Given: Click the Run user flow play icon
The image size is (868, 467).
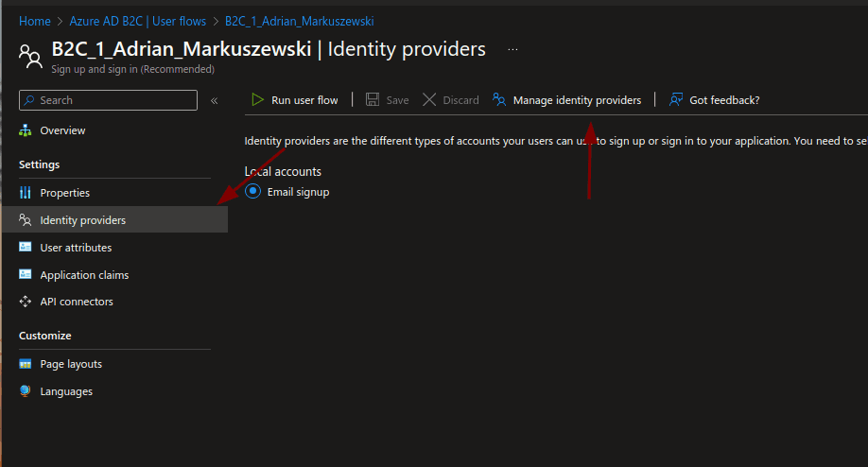Looking at the screenshot, I should tap(257, 99).
